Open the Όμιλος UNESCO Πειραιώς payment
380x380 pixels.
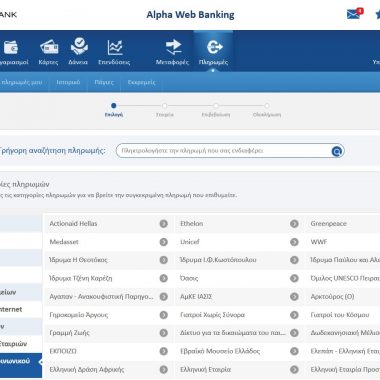pos(345,278)
